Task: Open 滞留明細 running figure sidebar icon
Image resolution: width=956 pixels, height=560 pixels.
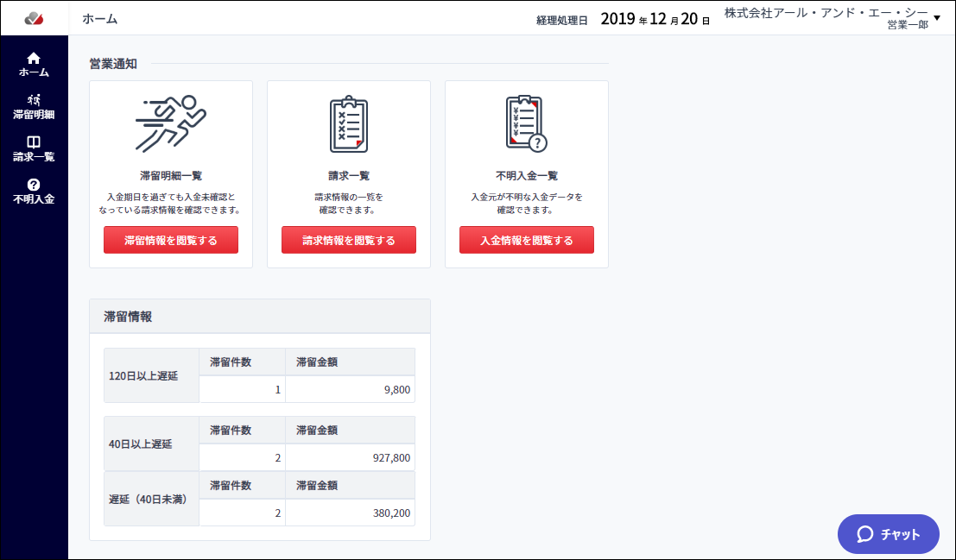Action: click(34, 100)
